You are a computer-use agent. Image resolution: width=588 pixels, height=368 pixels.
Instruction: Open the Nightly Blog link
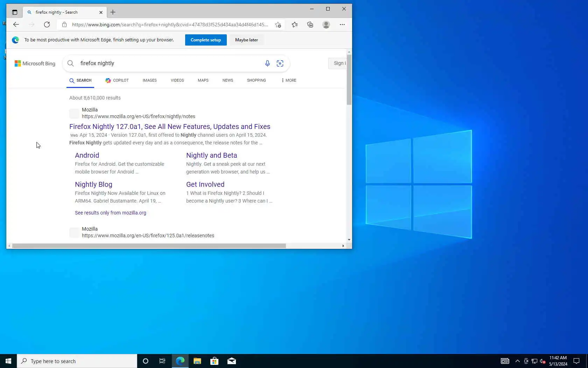click(93, 184)
